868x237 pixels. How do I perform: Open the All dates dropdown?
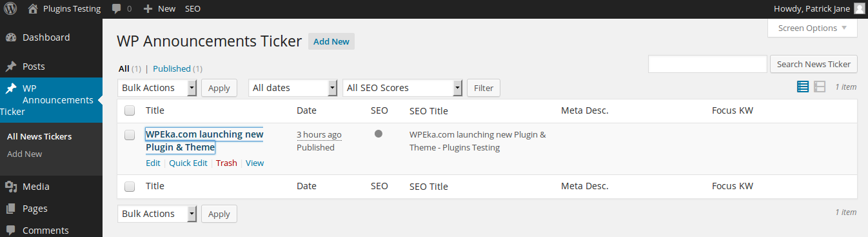tap(293, 88)
